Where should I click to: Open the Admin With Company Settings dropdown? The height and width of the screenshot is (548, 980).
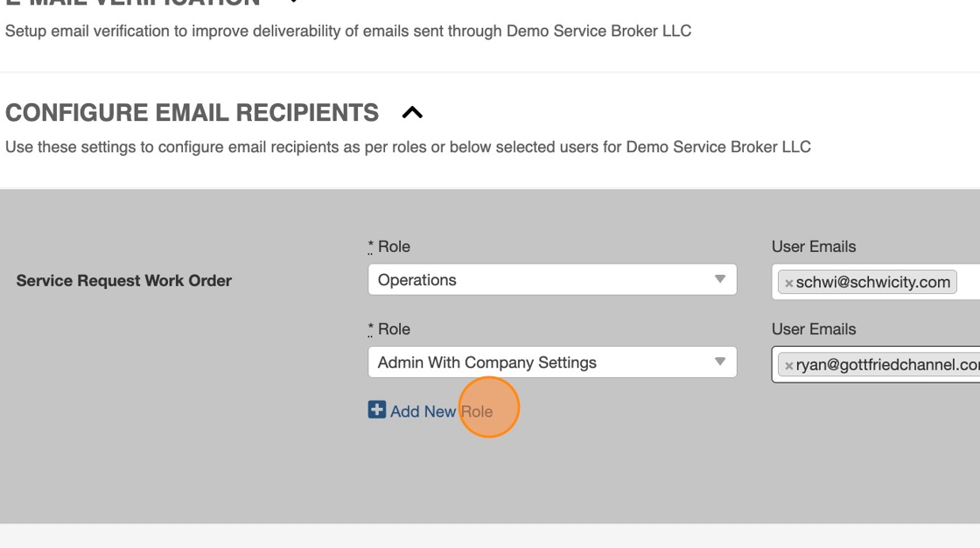(542, 362)
